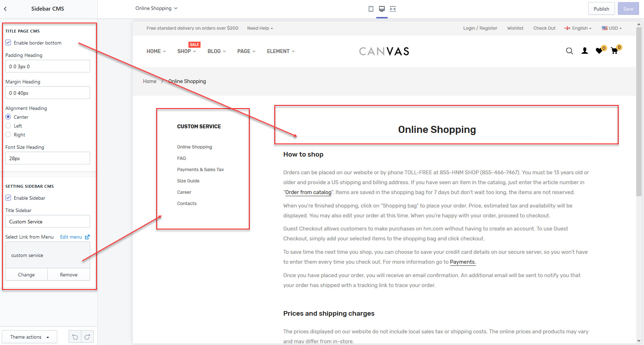This screenshot has width=644, height=345.
Task: Select Right alignment radio button
Action: (8, 135)
